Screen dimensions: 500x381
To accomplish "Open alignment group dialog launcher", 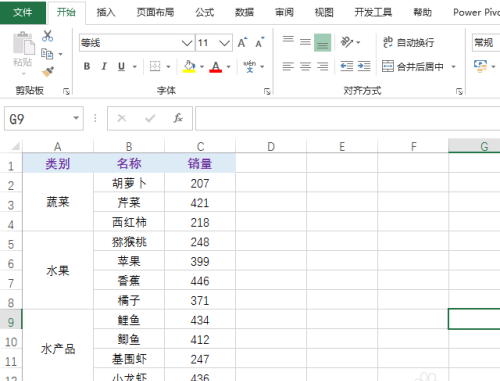I will [459, 91].
